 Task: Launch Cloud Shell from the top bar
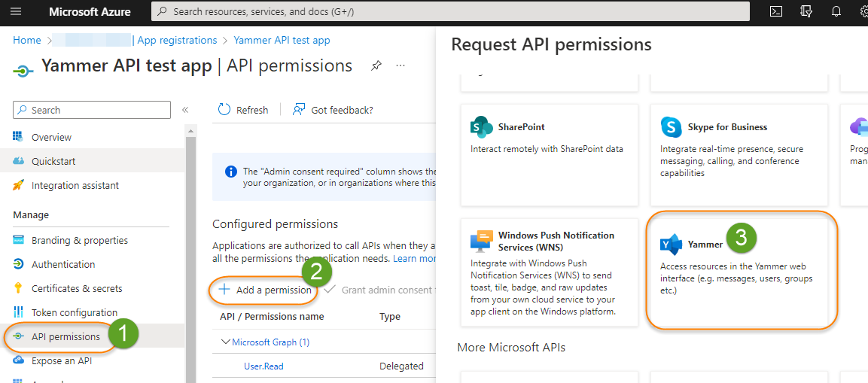[x=776, y=11]
